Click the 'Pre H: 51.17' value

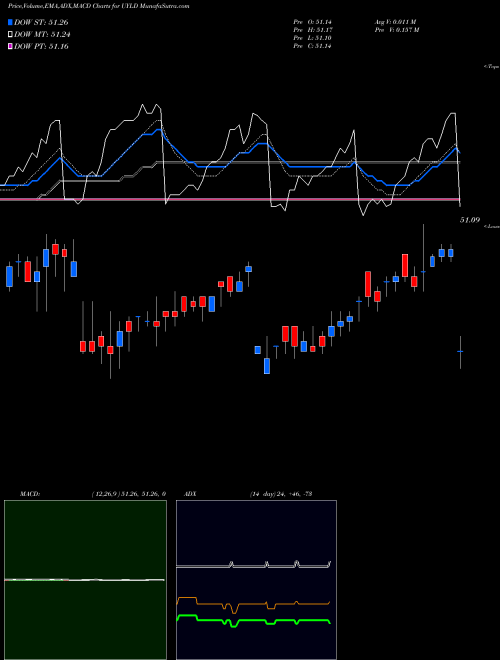point(312,30)
